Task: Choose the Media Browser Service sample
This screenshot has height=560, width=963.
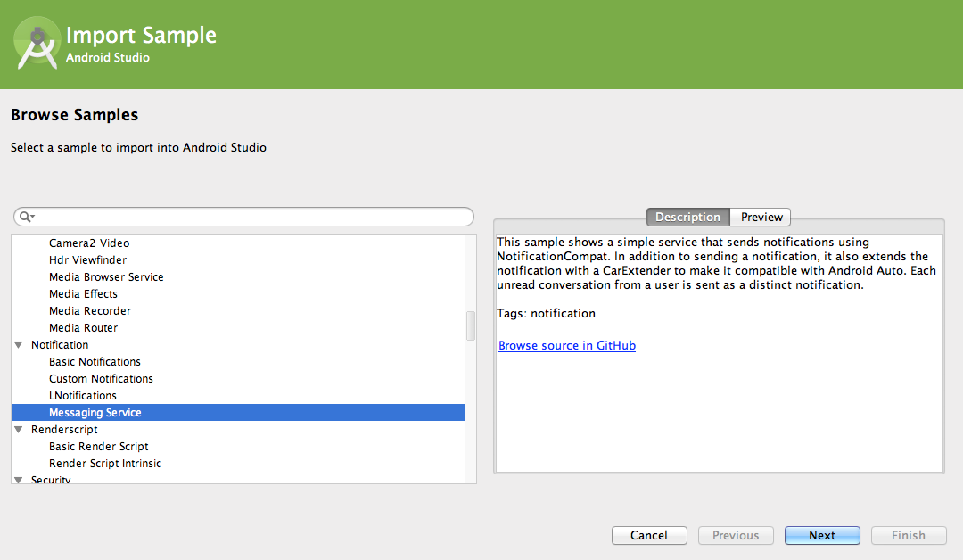Action: pyautogui.click(x=106, y=277)
